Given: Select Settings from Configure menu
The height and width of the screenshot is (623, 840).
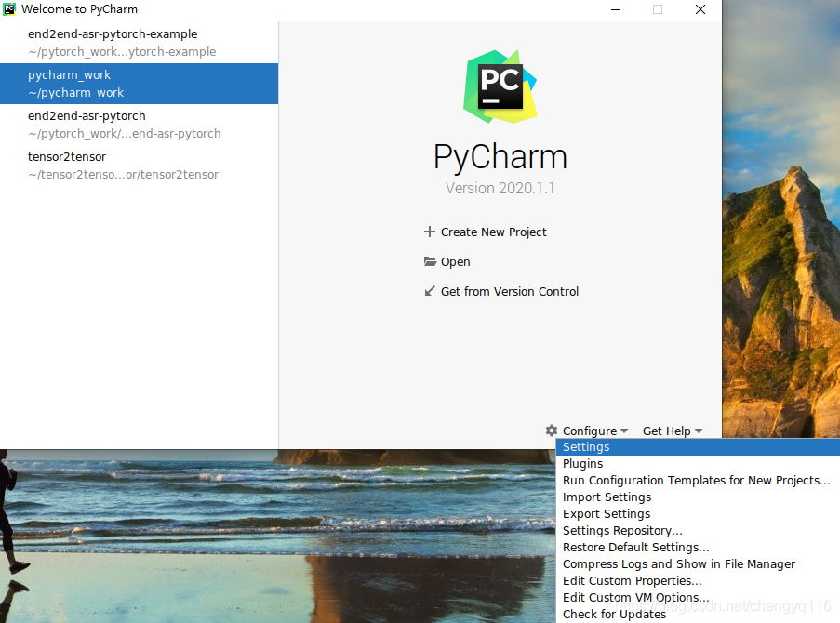Looking at the screenshot, I should tap(698, 446).
